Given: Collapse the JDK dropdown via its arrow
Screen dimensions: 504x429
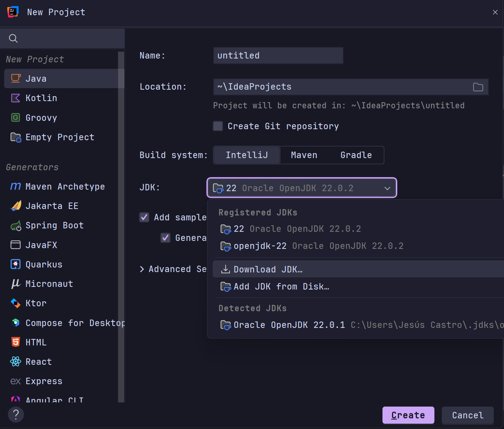Looking at the screenshot, I should (x=387, y=188).
